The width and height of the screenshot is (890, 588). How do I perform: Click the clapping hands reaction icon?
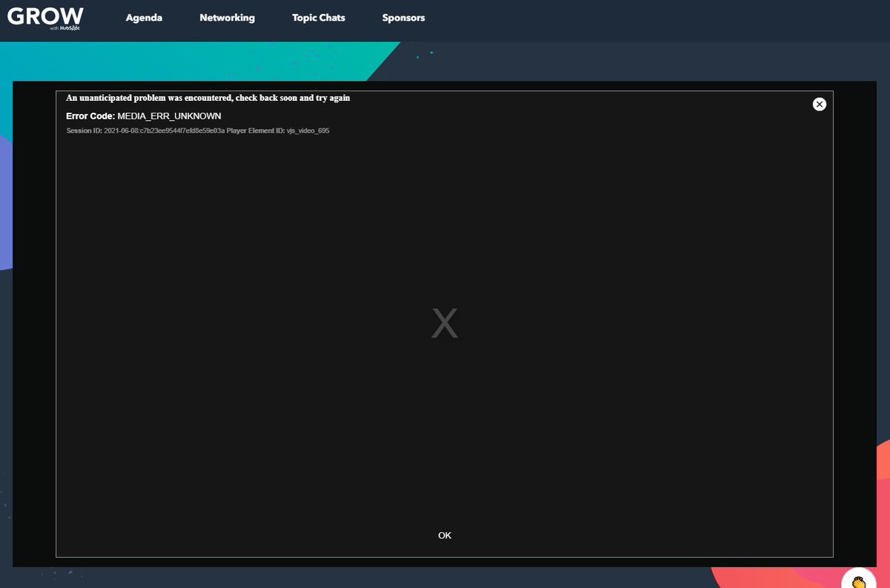860,581
